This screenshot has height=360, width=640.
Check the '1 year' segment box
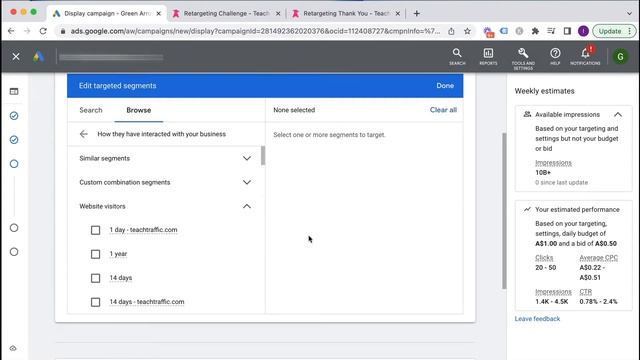pyautogui.click(x=96, y=254)
